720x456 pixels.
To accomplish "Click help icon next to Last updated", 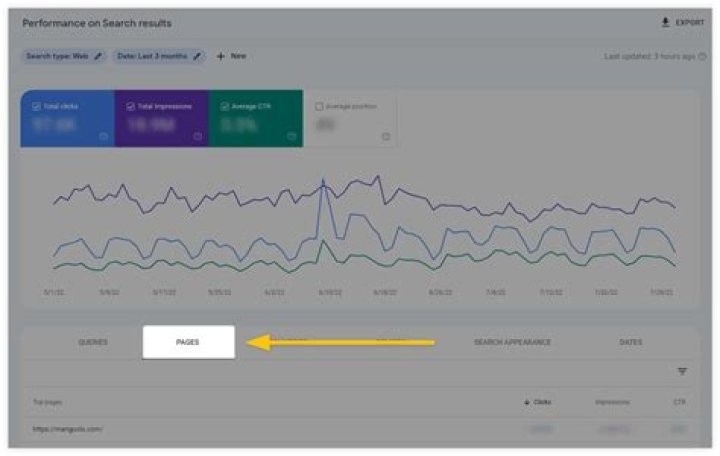I will coord(702,57).
